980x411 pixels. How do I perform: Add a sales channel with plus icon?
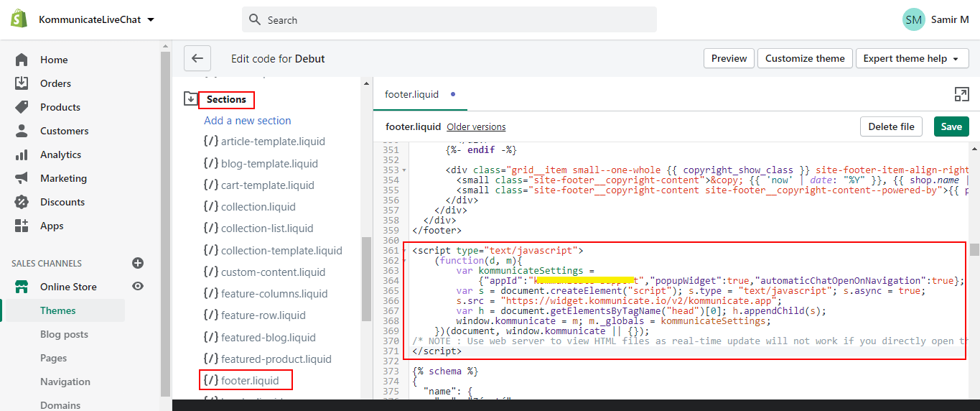click(x=138, y=264)
